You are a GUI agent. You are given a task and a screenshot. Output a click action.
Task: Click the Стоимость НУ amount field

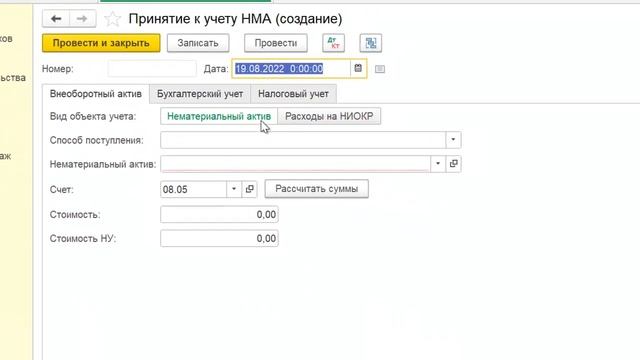tap(219, 238)
